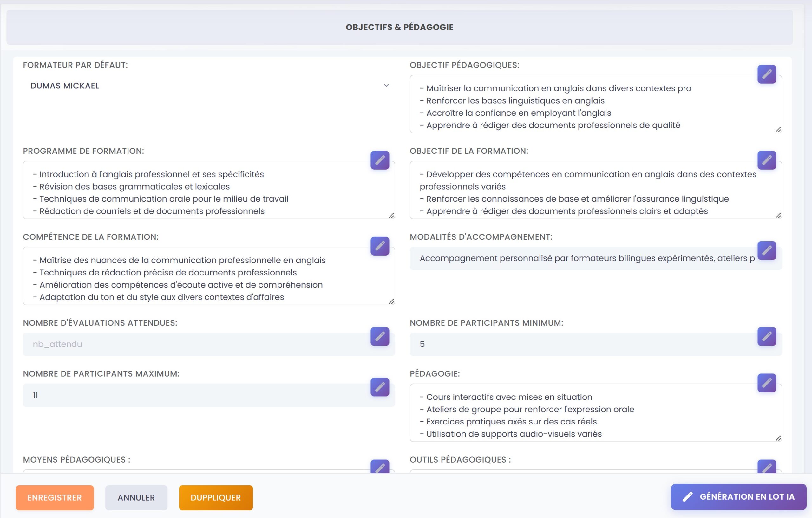Click pencil icon for Compétence de la formation
Screen dimensions: 812x518
pos(380,246)
